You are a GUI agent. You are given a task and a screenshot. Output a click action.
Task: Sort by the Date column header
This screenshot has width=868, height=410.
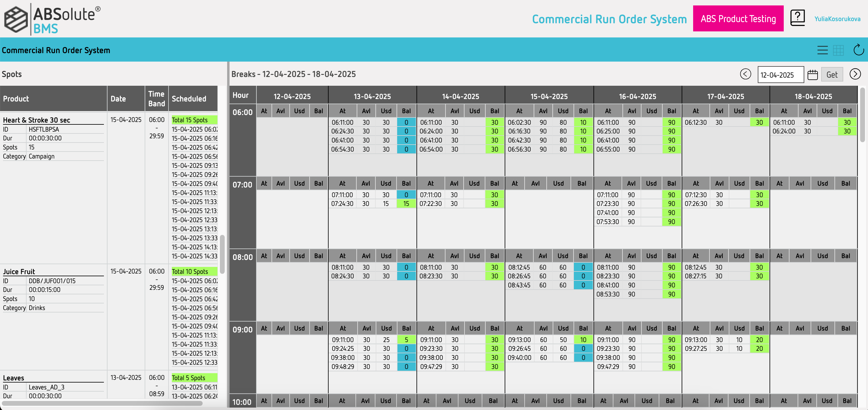pyautogui.click(x=126, y=98)
